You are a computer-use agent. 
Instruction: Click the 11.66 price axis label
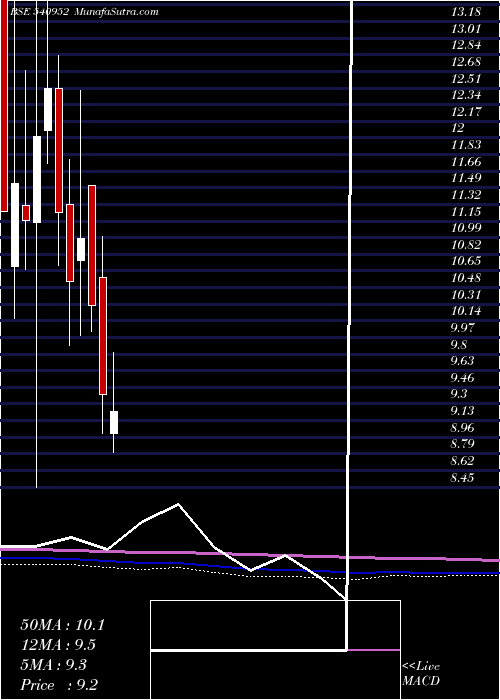tap(466, 162)
